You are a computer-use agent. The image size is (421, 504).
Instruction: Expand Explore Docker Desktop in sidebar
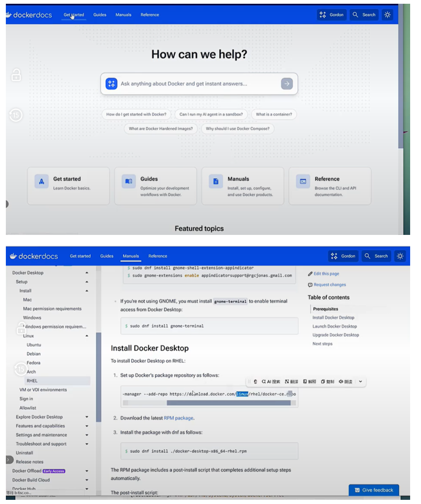pos(87,417)
